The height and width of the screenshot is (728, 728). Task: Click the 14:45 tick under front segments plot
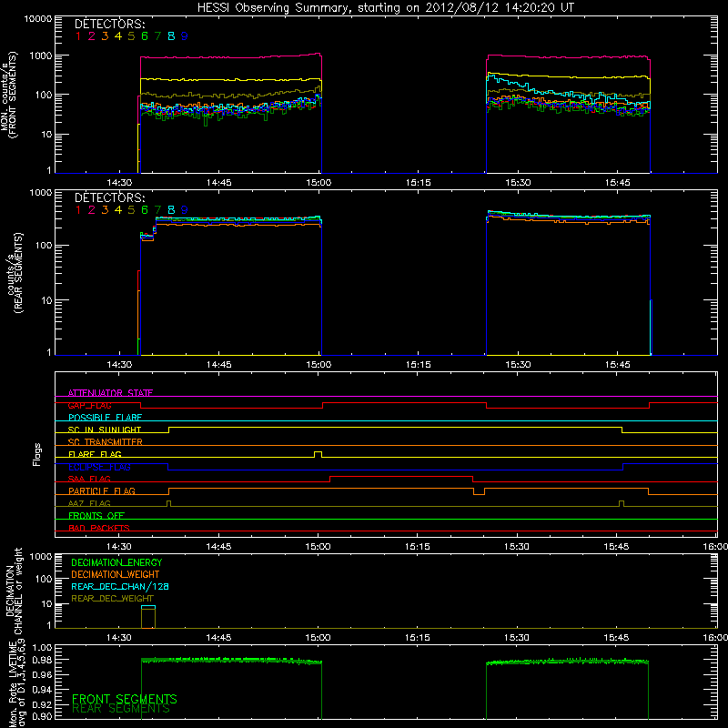click(x=218, y=183)
